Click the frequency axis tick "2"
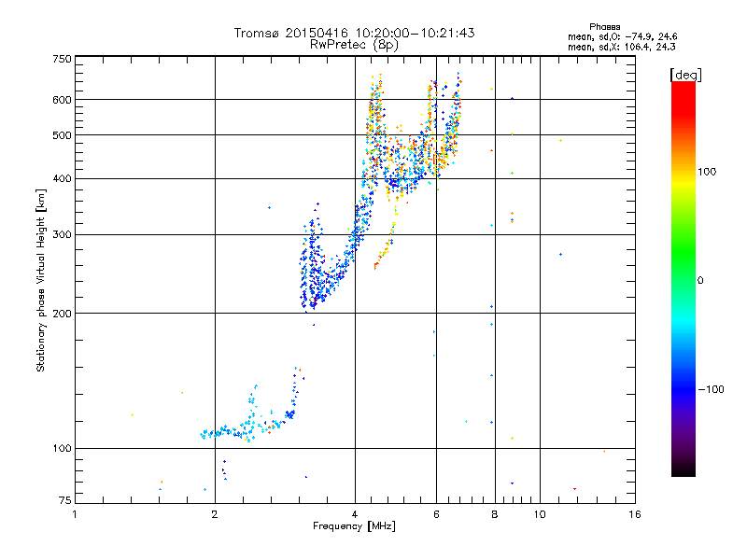The width and height of the screenshot is (747, 560). [215, 514]
